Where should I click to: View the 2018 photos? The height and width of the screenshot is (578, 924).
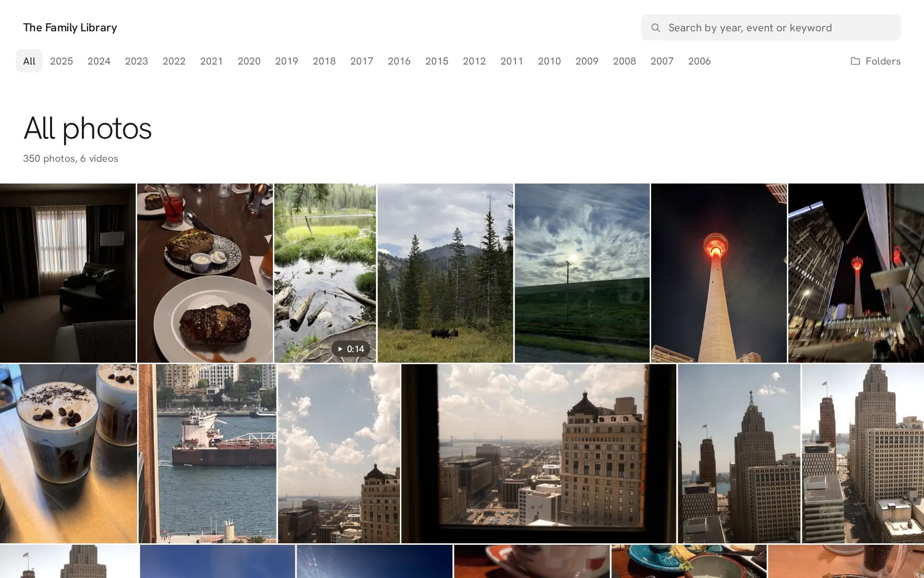point(324,61)
